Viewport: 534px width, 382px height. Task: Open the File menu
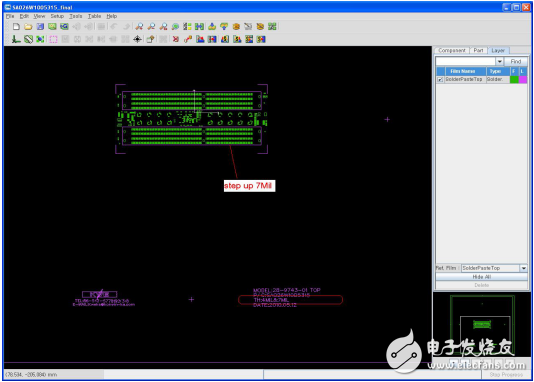pos(10,16)
